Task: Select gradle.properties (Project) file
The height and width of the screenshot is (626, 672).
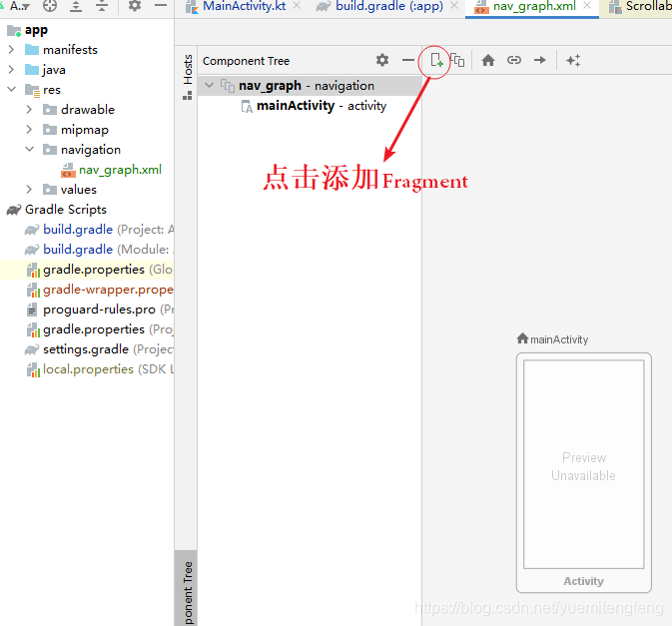Action: click(x=100, y=329)
